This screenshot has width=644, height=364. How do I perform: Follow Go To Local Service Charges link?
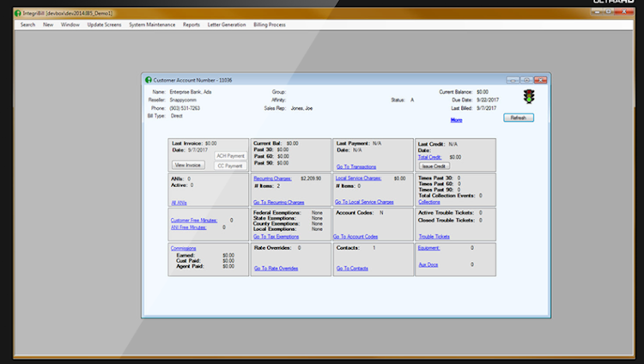(x=364, y=202)
